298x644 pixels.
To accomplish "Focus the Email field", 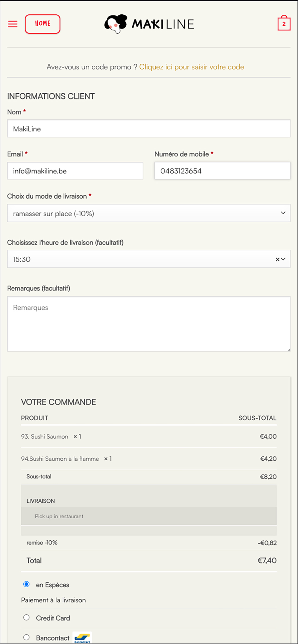I will (75, 171).
